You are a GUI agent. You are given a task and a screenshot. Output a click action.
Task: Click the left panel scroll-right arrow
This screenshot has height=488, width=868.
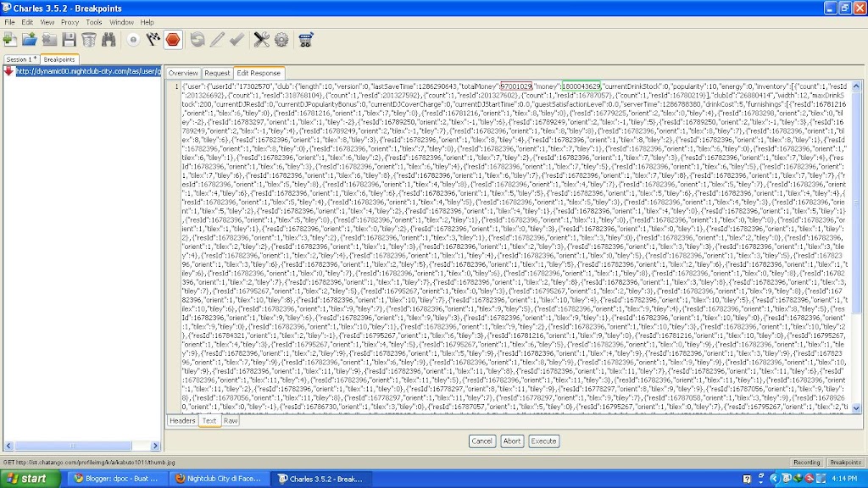tap(156, 446)
